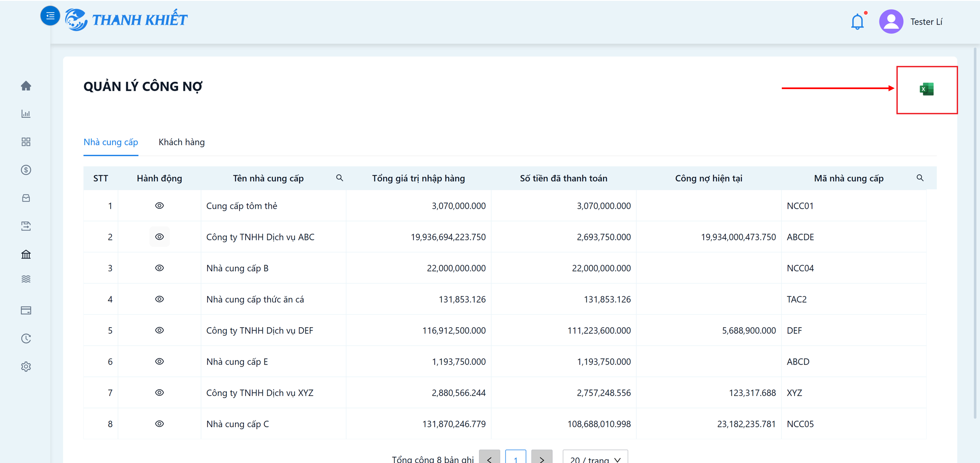Image resolution: width=980 pixels, height=463 pixels.
Task: View details of Nhà cung cấp E
Action: [x=159, y=362]
